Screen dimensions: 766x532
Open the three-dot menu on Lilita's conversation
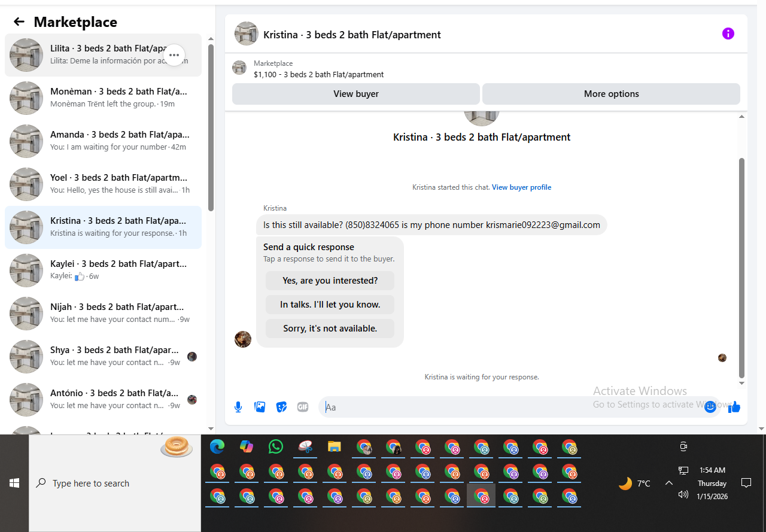click(x=174, y=55)
